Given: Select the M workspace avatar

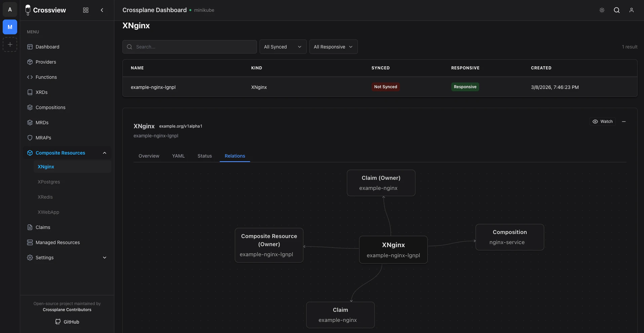Looking at the screenshot, I should coord(10,27).
